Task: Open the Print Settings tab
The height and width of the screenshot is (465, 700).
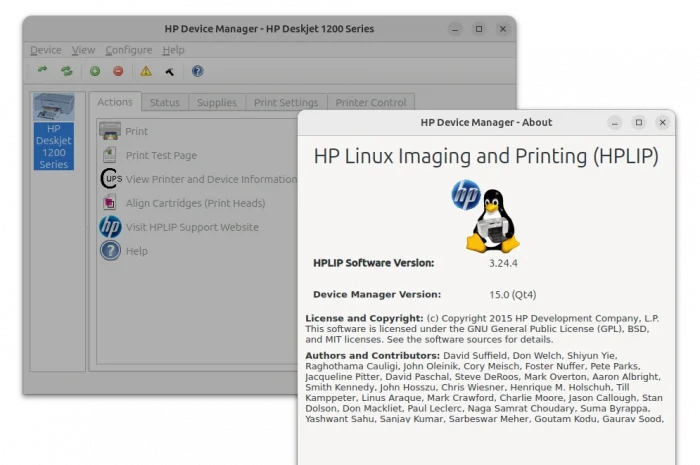Action: pos(286,102)
